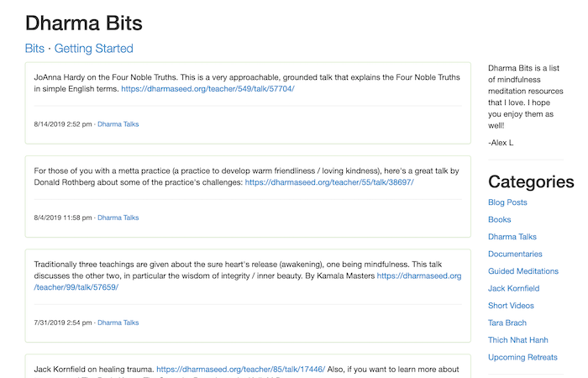
Task: Open the Books category
Action: 500,220
